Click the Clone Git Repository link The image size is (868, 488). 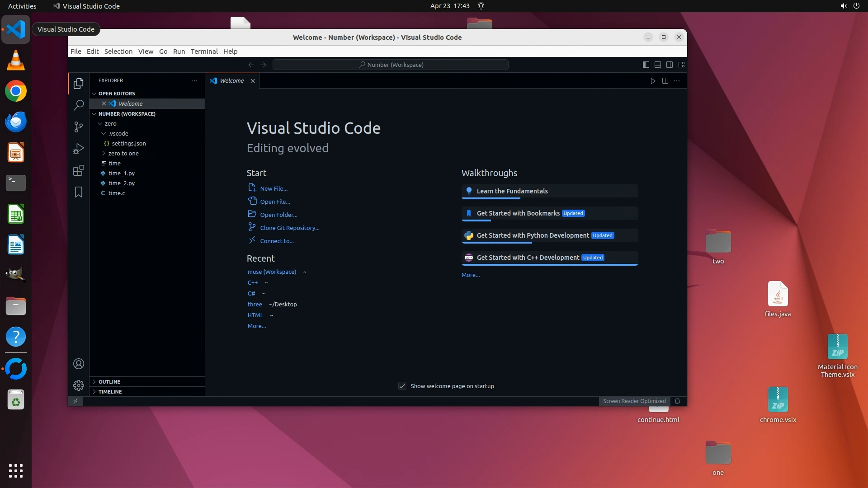click(289, 228)
